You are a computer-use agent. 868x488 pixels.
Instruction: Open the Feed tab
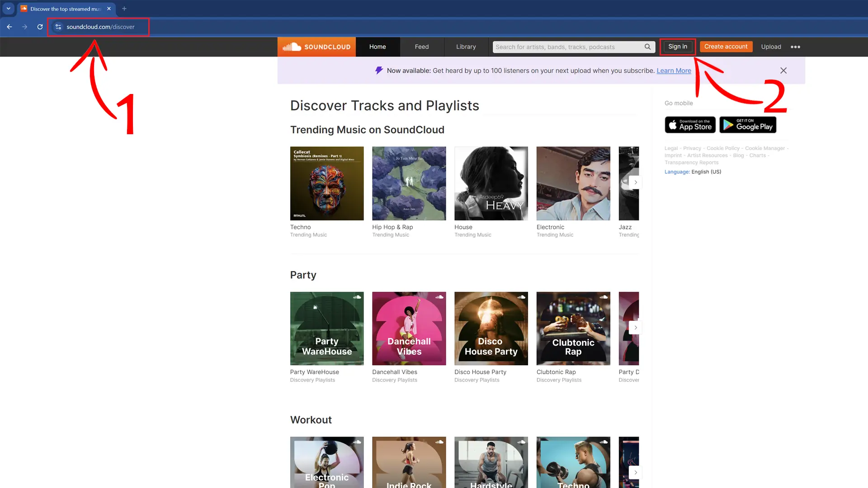pyautogui.click(x=422, y=47)
